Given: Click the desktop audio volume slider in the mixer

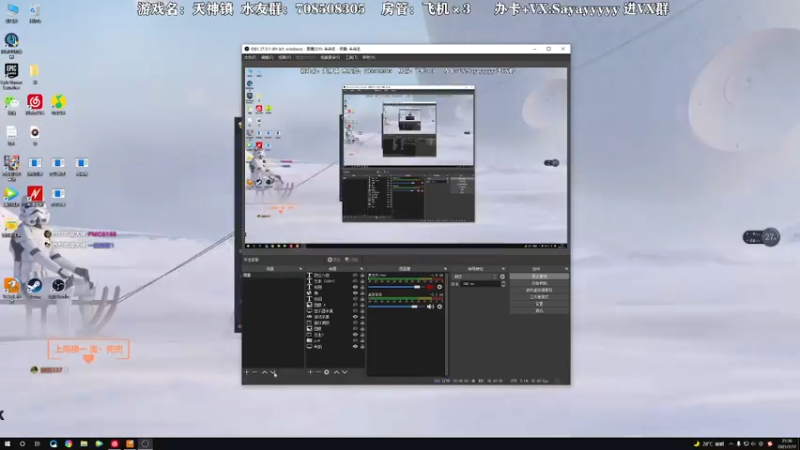Looking at the screenshot, I should coord(396,307).
